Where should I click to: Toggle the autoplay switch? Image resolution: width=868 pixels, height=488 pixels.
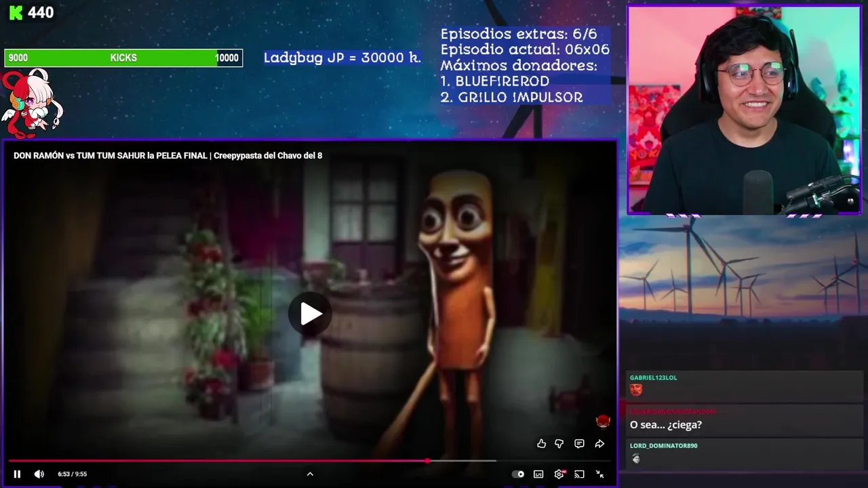(x=518, y=474)
